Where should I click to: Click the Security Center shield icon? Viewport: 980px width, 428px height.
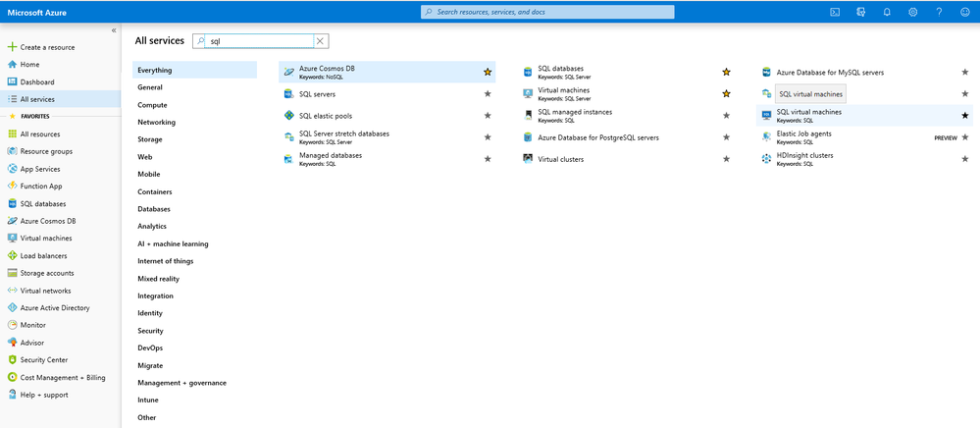coord(11,360)
